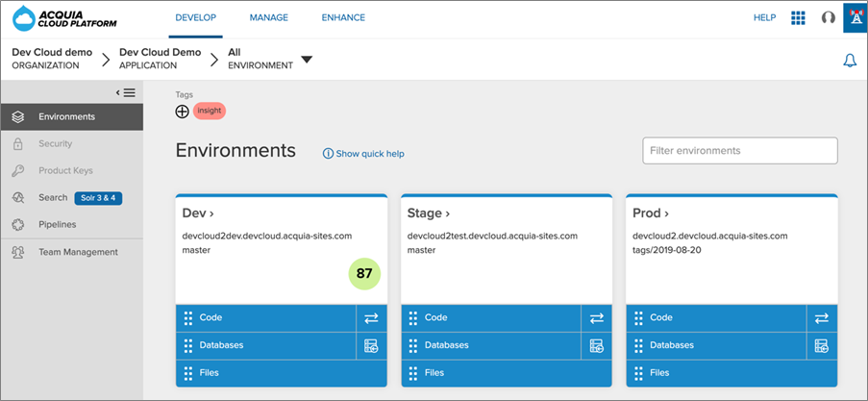Expand the All Environment dropdown arrow

pos(307,60)
